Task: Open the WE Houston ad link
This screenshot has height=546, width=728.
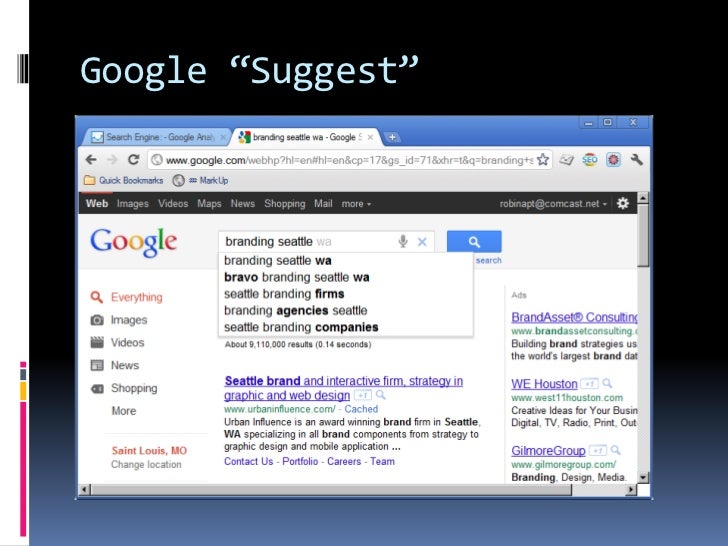Action: pos(544,384)
